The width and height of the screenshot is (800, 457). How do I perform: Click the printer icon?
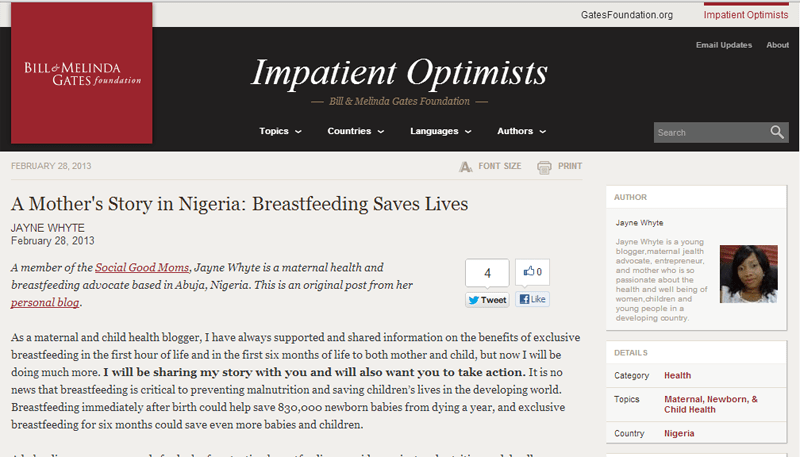[x=544, y=167]
